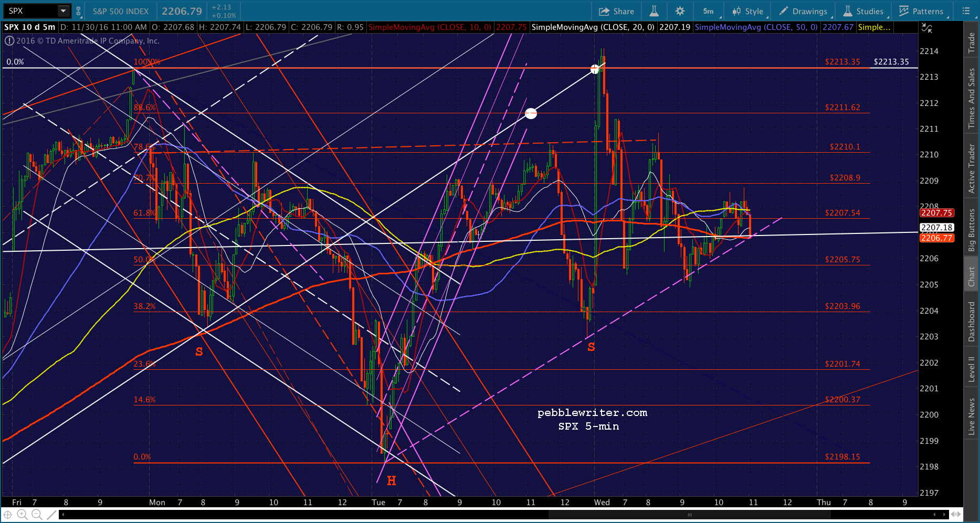
Task: Click the trendline endpoint circle near 2213.35
Action: point(595,69)
